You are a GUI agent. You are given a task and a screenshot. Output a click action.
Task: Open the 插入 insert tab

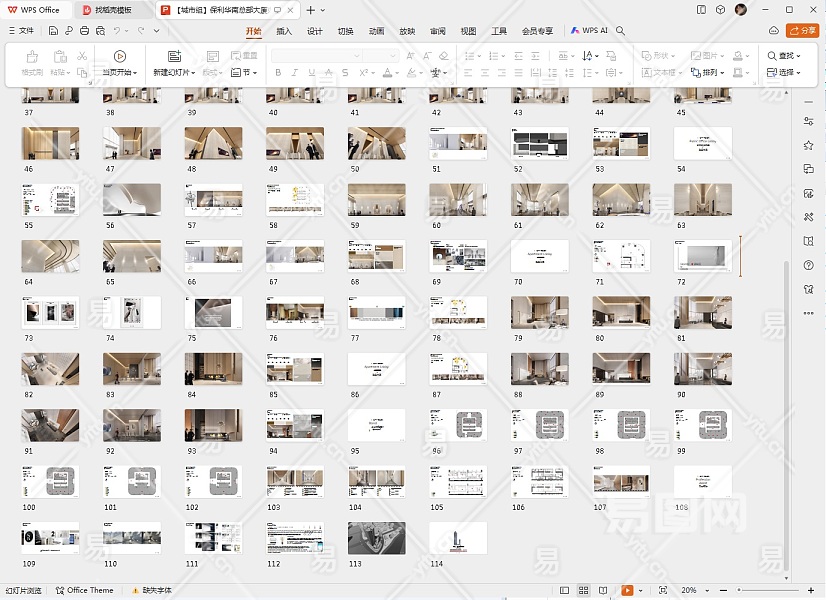[x=284, y=31]
